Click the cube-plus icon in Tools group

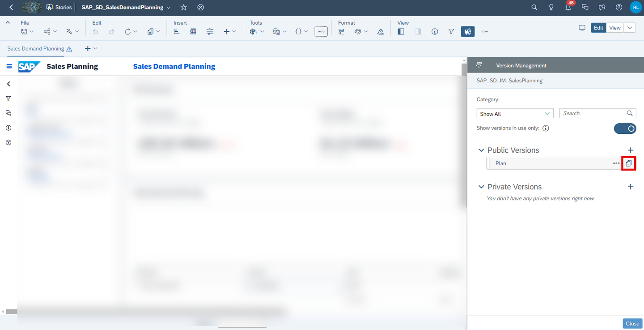point(254,31)
